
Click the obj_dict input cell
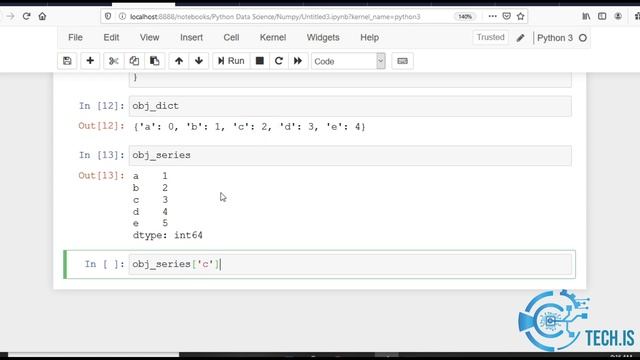[x=350, y=106]
